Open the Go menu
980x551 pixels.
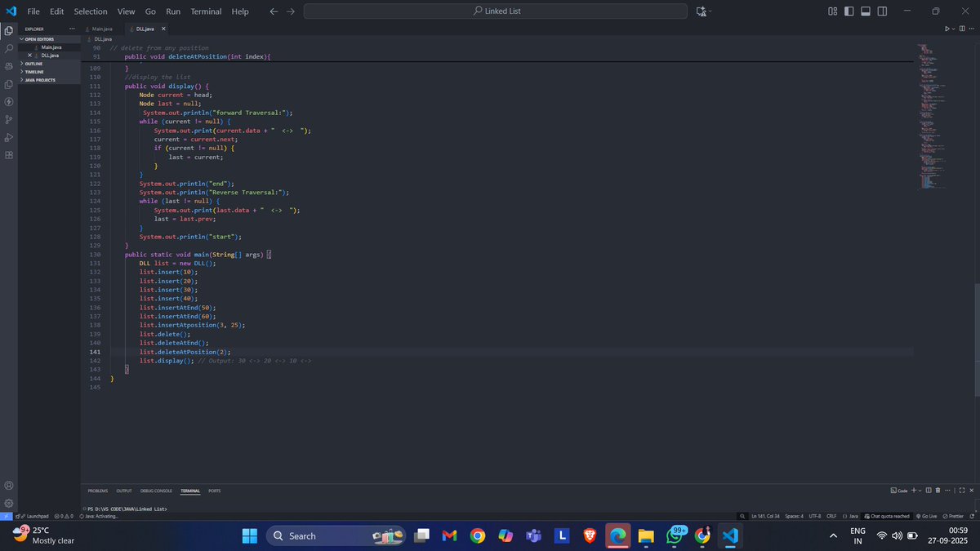pyautogui.click(x=150, y=11)
